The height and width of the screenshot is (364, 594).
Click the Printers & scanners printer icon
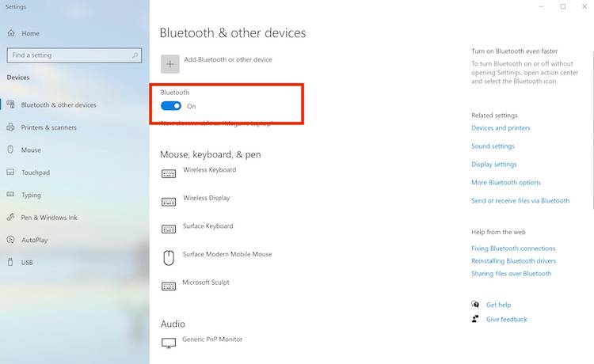tap(10, 127)
